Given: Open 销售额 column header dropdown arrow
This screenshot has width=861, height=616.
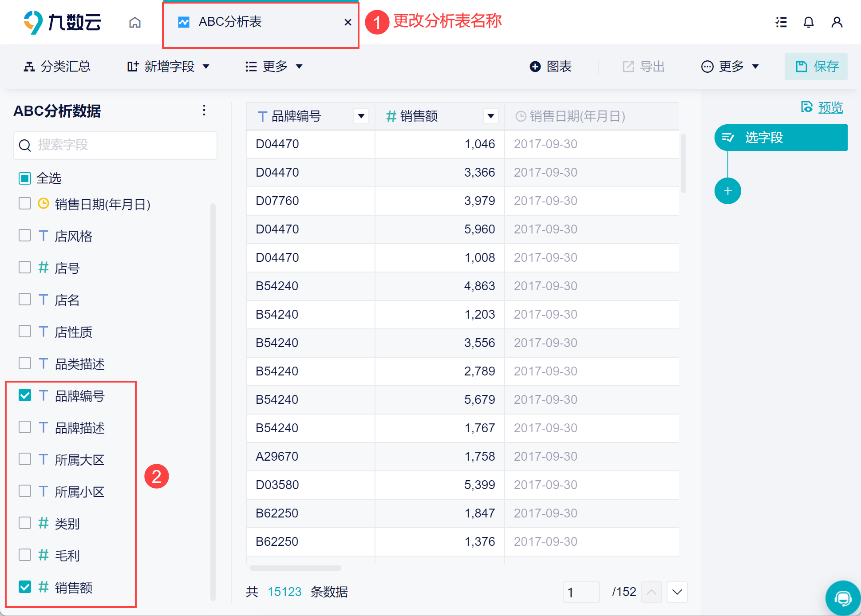Looking at the screenshot, I should pyautogui.click(x=490, y=116).
